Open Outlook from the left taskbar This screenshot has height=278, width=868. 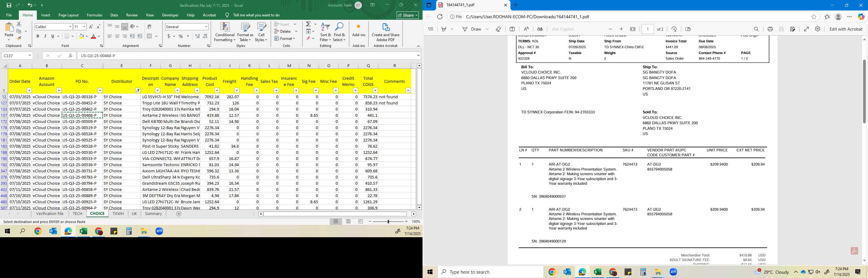coord(53,231)
